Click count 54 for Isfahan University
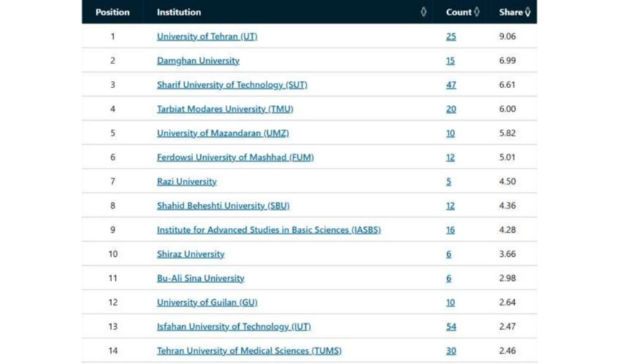The image size is (619, 364). [452, 326]
